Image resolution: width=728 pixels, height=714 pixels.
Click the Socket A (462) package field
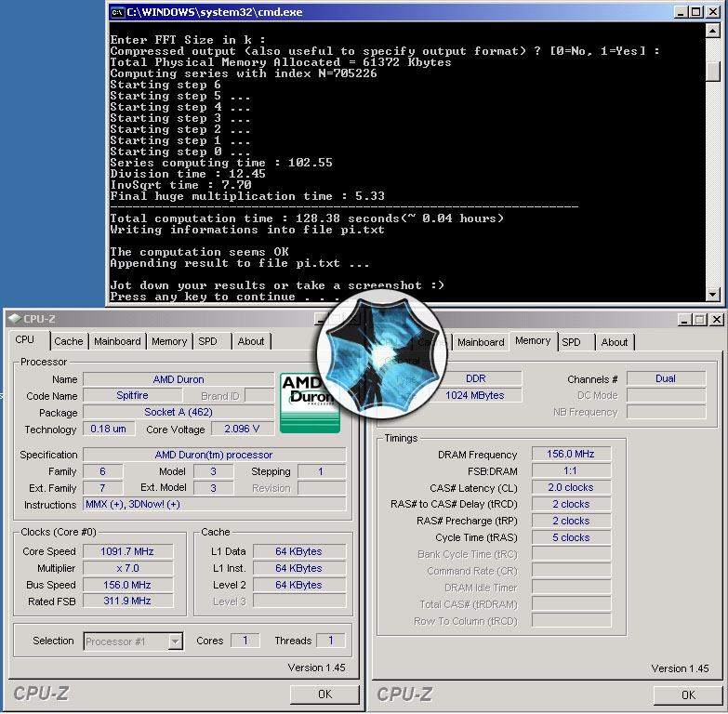pyautogui.click(x=179, y=412)
